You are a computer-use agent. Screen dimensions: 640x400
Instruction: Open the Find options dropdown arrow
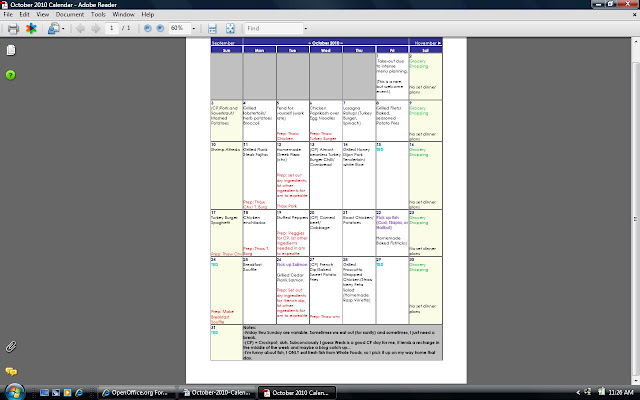click(306, 29)
